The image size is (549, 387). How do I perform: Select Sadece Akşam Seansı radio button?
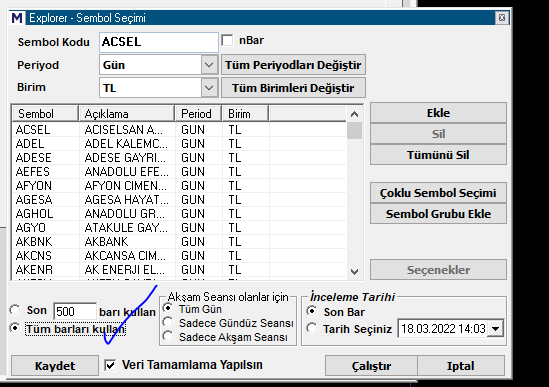click(168, 336)
